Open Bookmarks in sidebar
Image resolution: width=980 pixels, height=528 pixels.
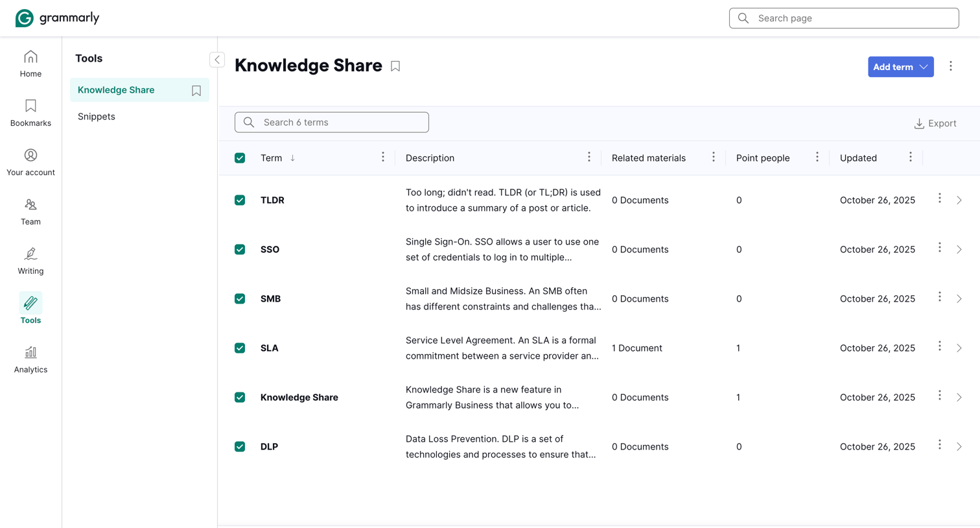pos(30,114)
